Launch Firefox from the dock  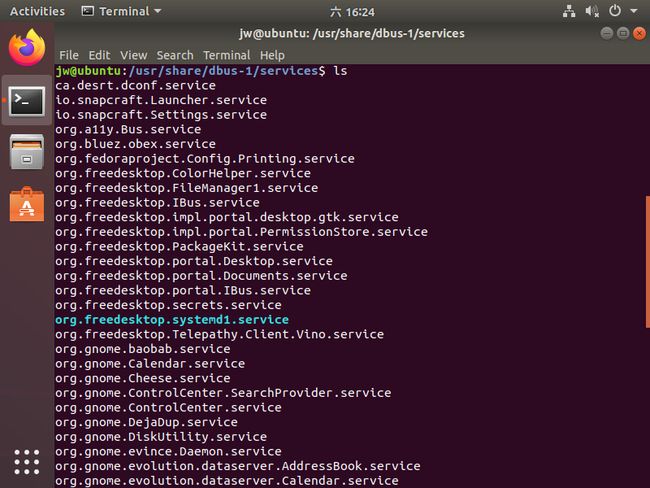[27, 48]
